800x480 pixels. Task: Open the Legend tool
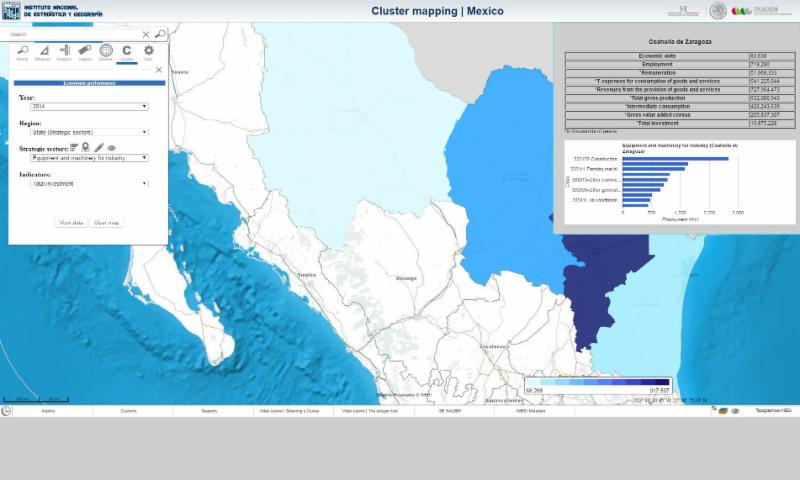(85, 52)
